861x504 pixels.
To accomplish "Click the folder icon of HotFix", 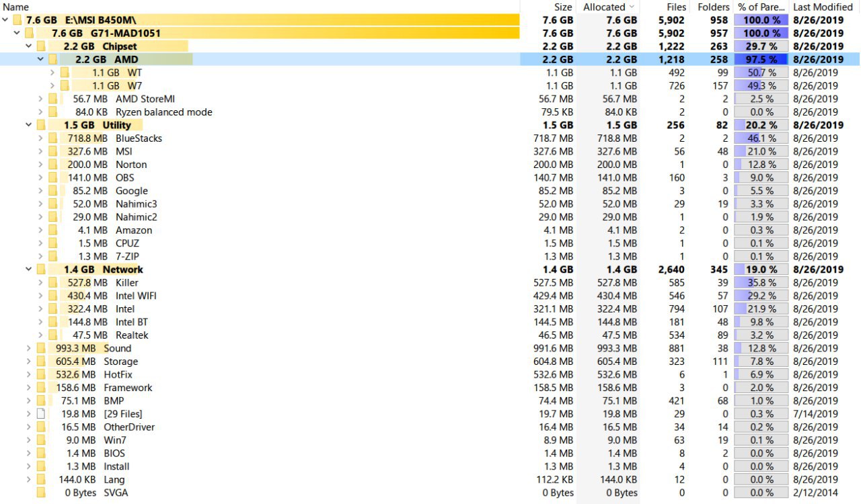I will pyautogui.click(x=41, y=374).
